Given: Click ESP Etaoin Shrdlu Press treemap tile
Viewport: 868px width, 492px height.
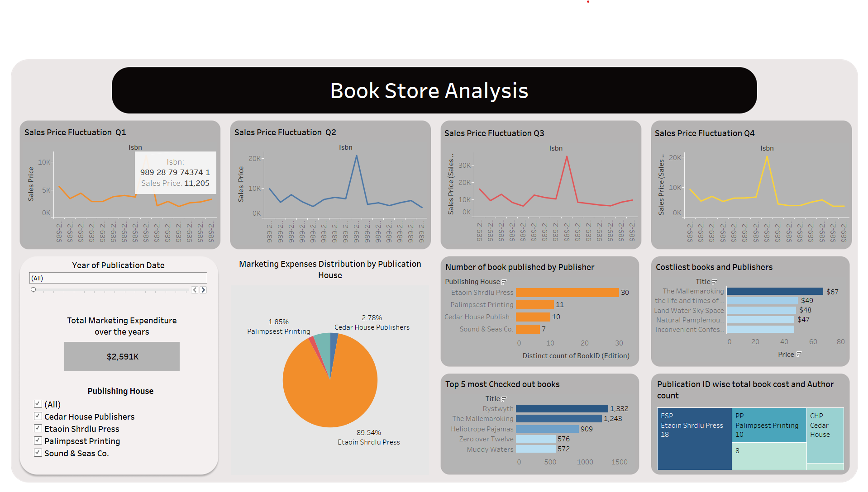Looking at the screenshot, I should (x=694, y=439).
